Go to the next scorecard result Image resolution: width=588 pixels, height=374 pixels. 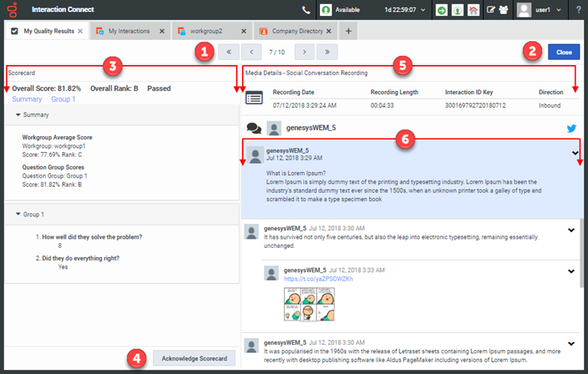pyautogui.click(x=305, y=52)
